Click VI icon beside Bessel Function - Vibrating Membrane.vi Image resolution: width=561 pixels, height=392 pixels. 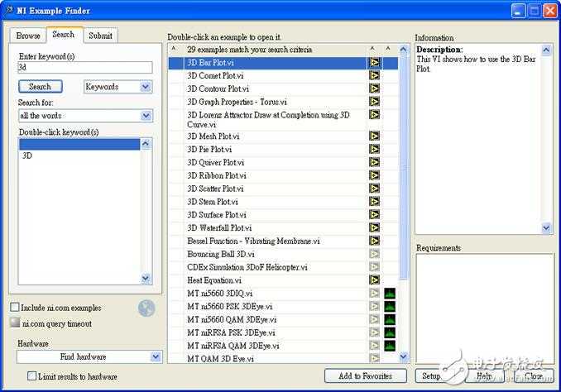374,241
